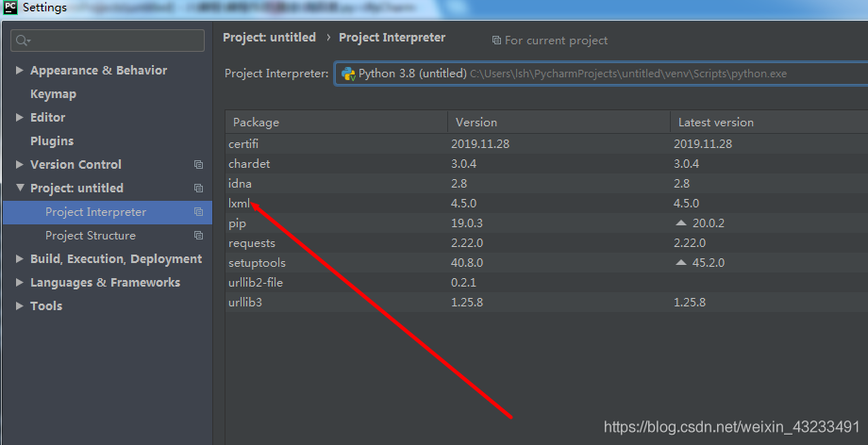Expand the Editor settings node
Viewport: 868px width, 445px height.
pyautogui.click(x=20, y=118)
